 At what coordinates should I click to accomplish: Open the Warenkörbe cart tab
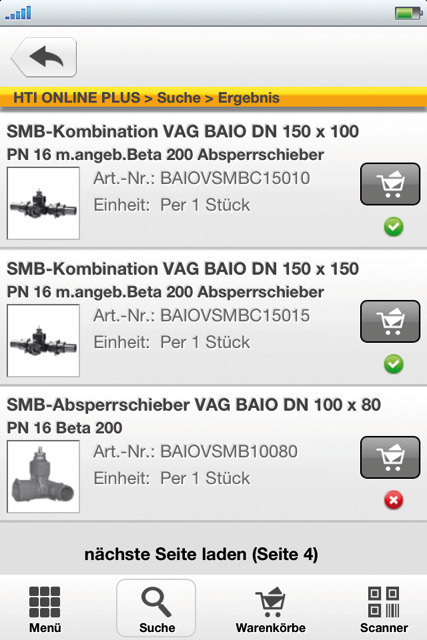click(x=270, y=609)
